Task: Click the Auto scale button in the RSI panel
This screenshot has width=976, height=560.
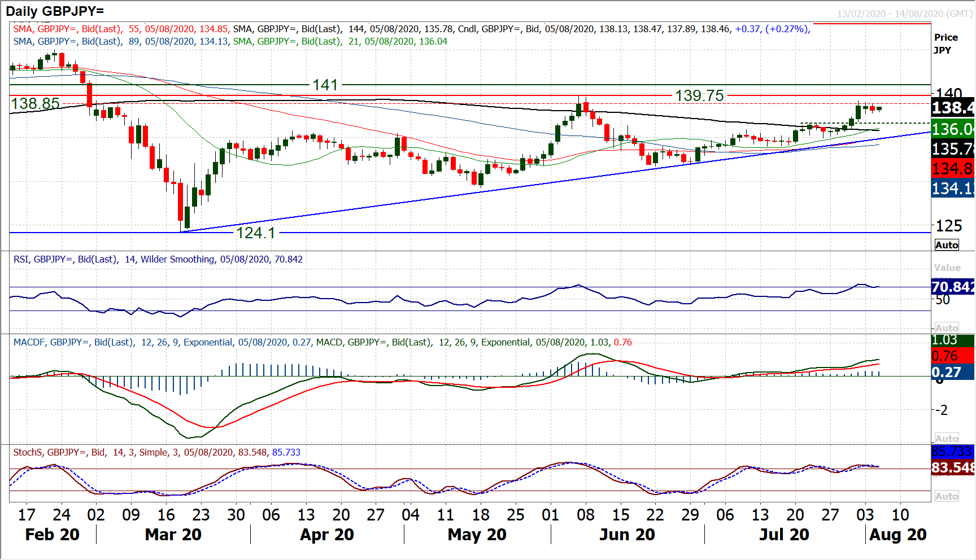Action: (947, 328)
